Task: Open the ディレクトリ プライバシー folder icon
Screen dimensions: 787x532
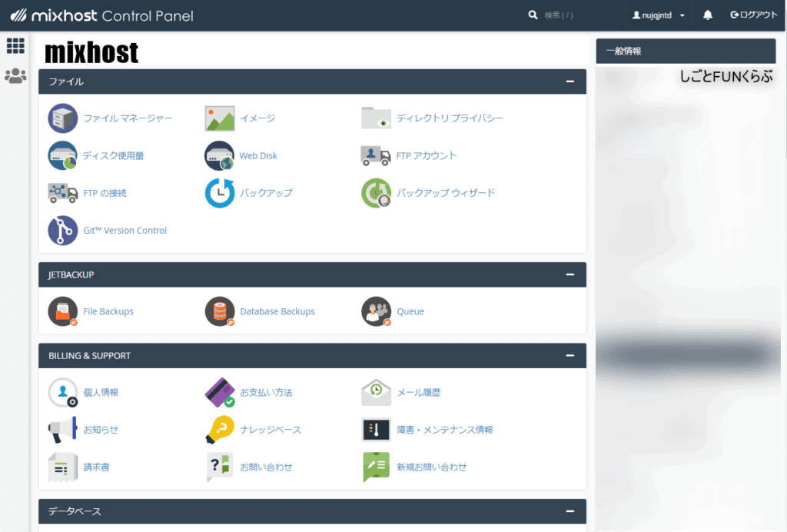Action: coord(376,118)
